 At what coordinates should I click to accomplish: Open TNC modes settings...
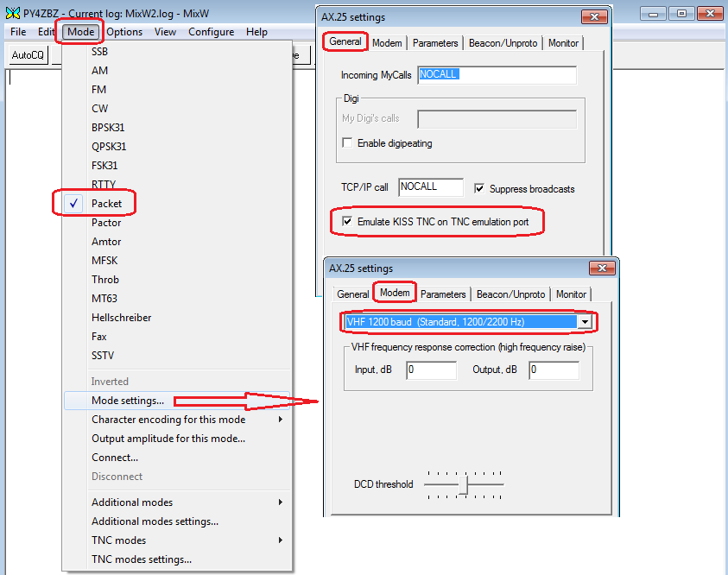[177, 559]
